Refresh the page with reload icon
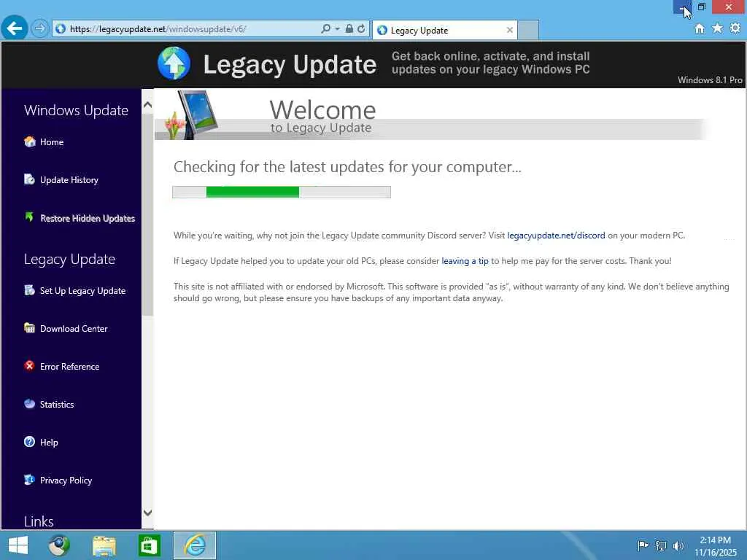This screenshot has width=747, height=560. (x=362, y=28)
